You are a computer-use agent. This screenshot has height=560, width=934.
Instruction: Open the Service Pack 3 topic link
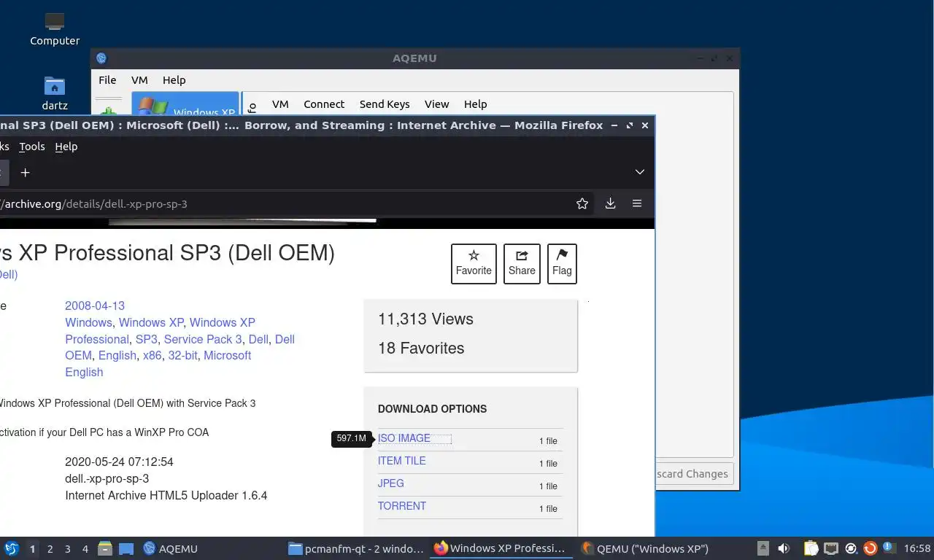click(x=203, y=339)
